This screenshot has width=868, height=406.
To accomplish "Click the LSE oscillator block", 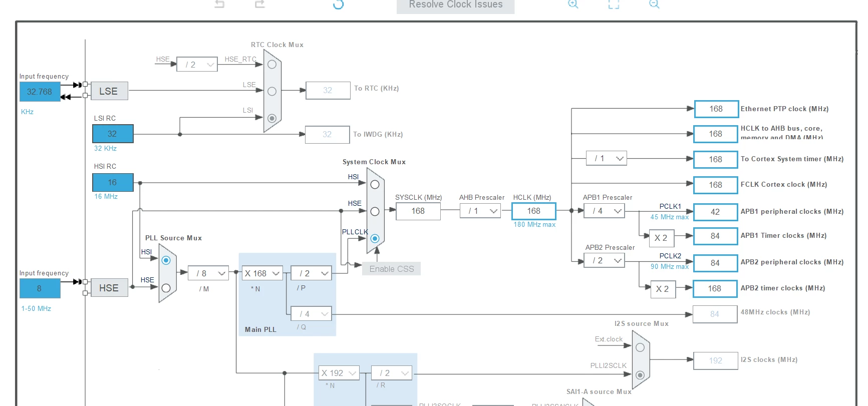I will pos(109,91).
